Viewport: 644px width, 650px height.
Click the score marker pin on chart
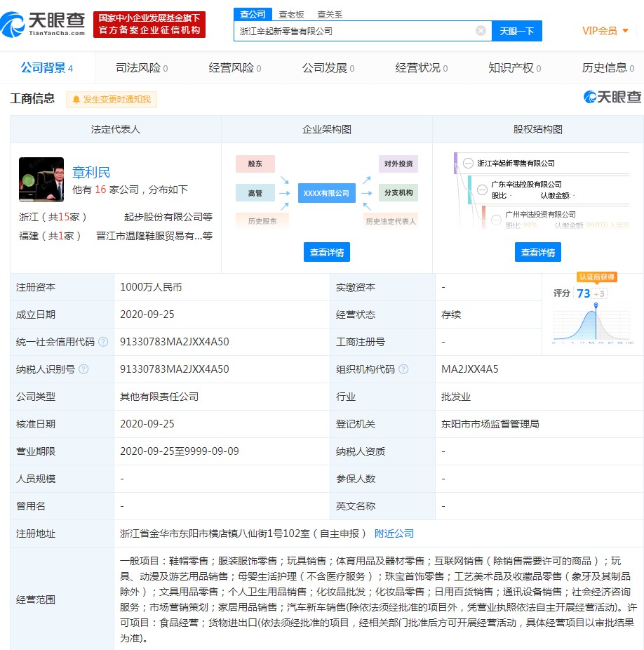click(x=596, y=305)
